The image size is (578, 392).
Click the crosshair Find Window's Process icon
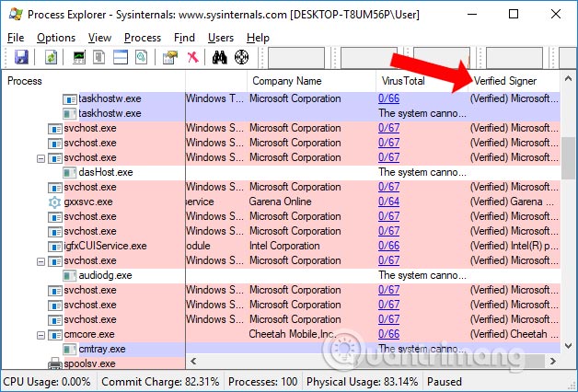(241, 57)
